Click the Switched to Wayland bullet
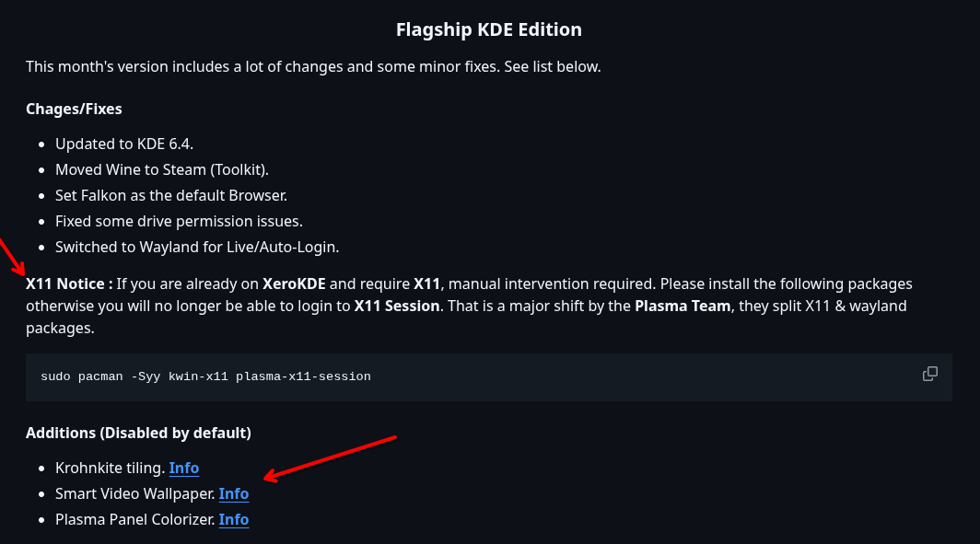This screenshot has height=544, width=980. 197,247
